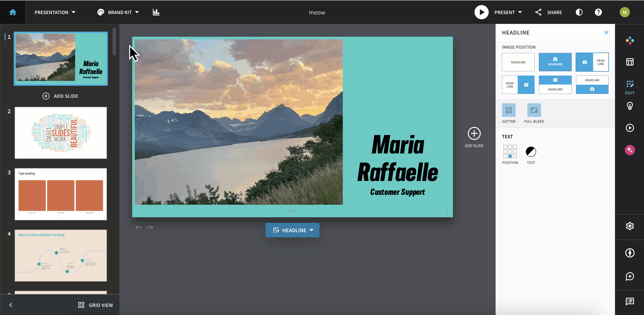Click the "2026" footer text on slide
This screenshot has height=315, width=644.
point(292,211)
